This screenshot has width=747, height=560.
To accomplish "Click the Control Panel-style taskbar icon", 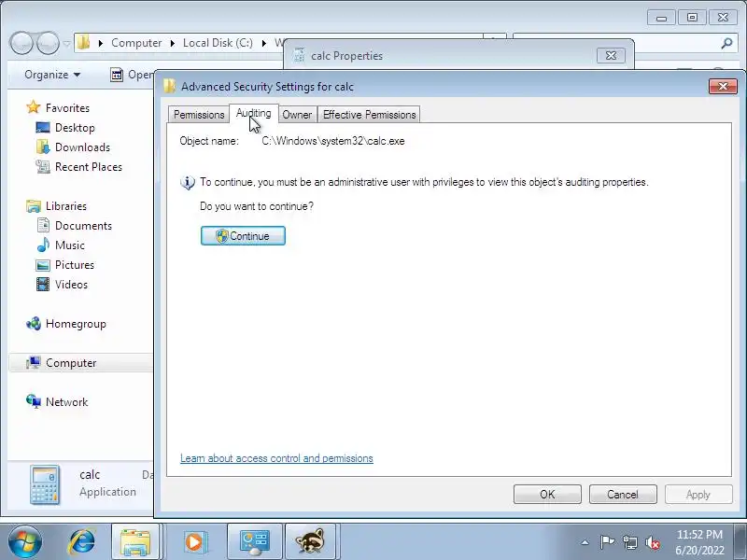I will tap(255, 541).
